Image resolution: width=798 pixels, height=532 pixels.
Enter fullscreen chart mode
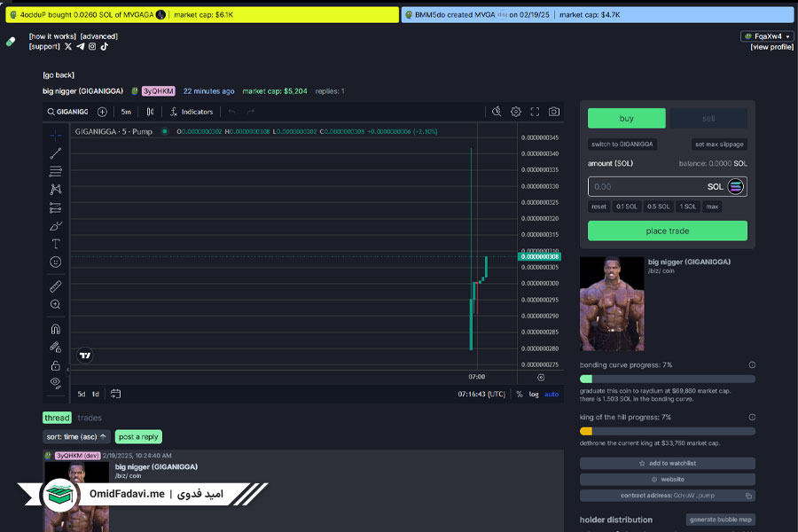535,112
